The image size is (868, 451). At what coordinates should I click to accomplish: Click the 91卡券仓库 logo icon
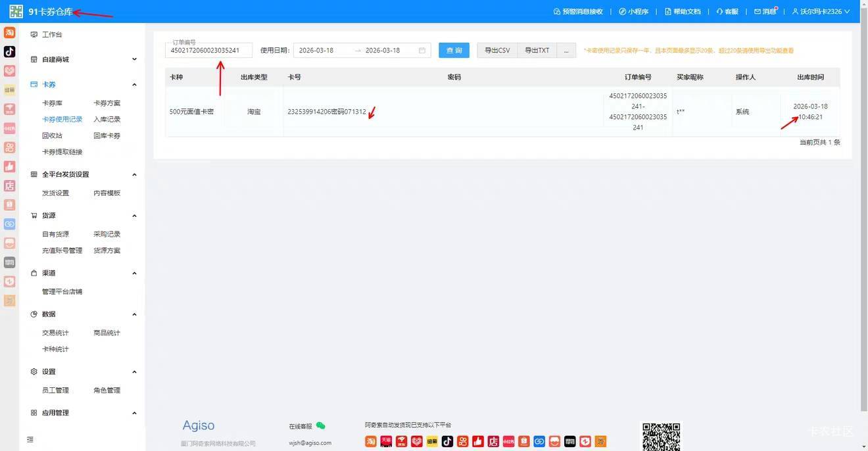tap(16, 12)
